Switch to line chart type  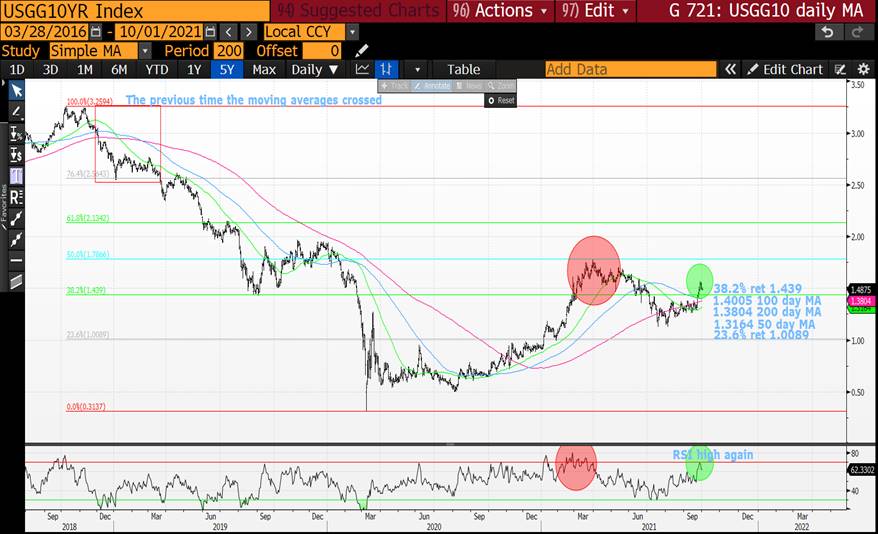tap(362, 69)
